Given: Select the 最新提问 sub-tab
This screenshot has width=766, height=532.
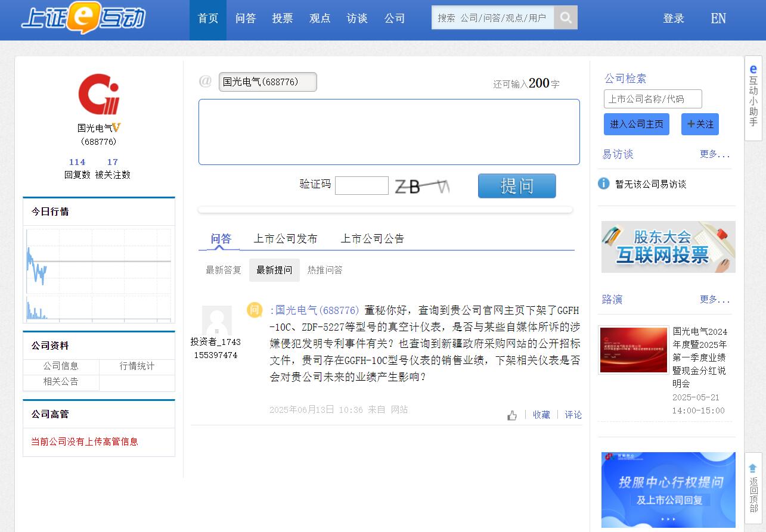Looking at the screenshot, I should coord(274,270).
